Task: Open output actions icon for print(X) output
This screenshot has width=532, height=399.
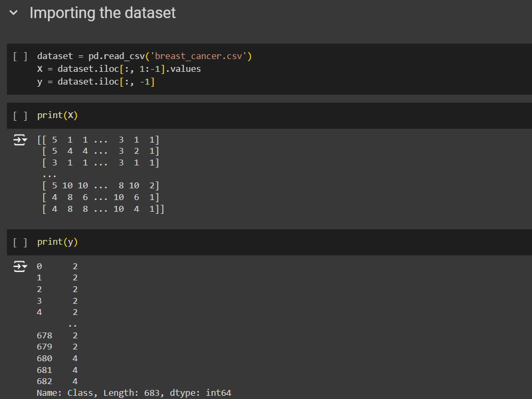Action: tap(20, 140)
